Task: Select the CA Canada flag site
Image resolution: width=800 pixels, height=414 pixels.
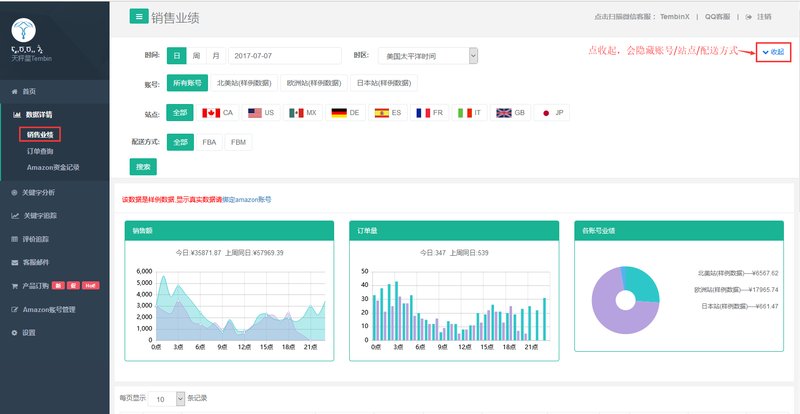Action: [218, 113]
